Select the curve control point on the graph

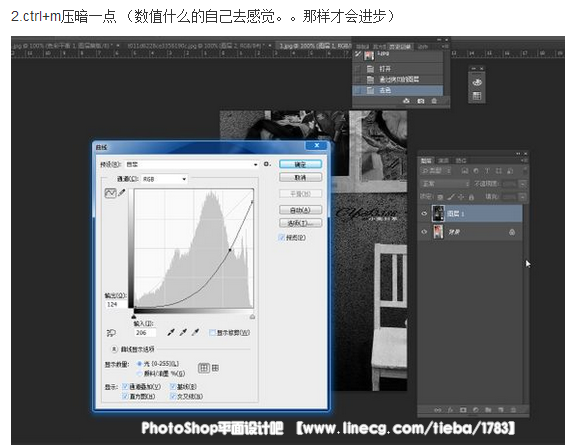tap(230, 250)
